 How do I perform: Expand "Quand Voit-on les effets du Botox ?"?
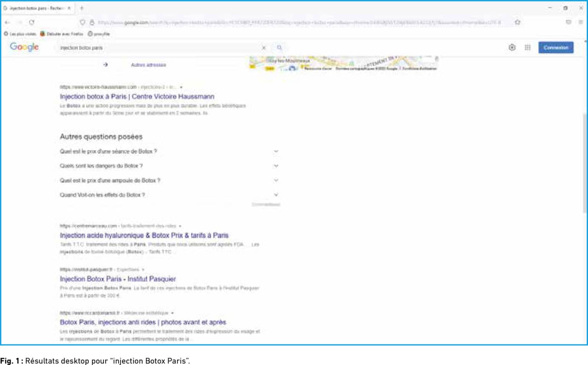(x=276, y=195)
